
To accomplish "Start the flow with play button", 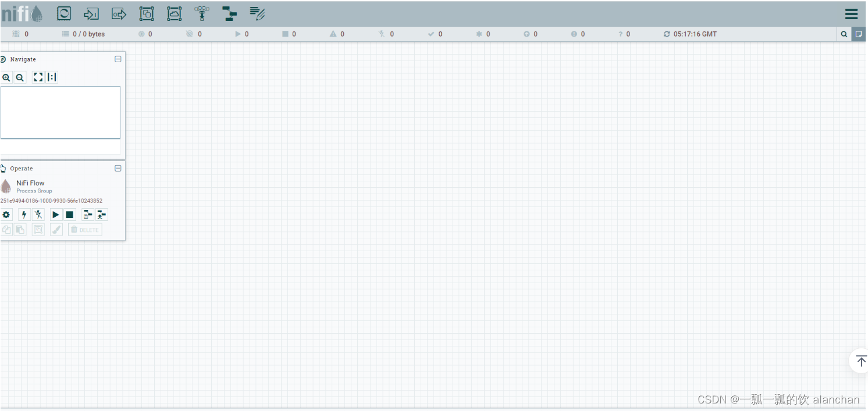I will (x=56, y=215).
